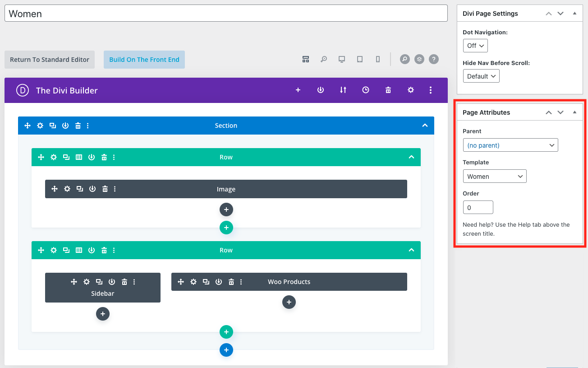This screenshot has width=588, height=368.
Task: Open Section settings gear icon
Action: tap(40, 126)
